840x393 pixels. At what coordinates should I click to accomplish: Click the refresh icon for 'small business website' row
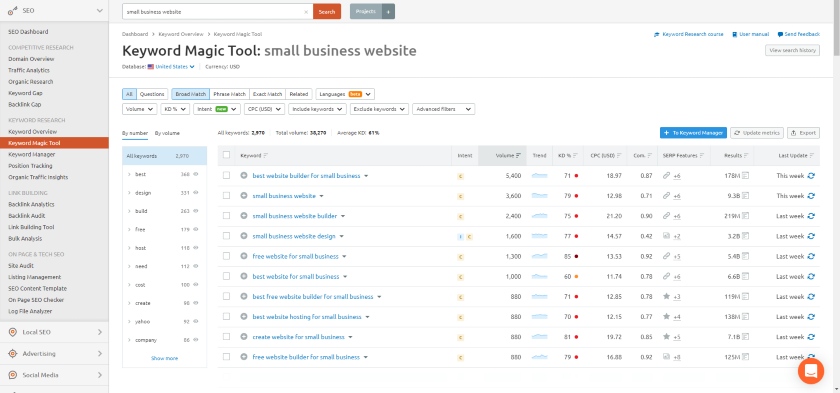point(811,196)
